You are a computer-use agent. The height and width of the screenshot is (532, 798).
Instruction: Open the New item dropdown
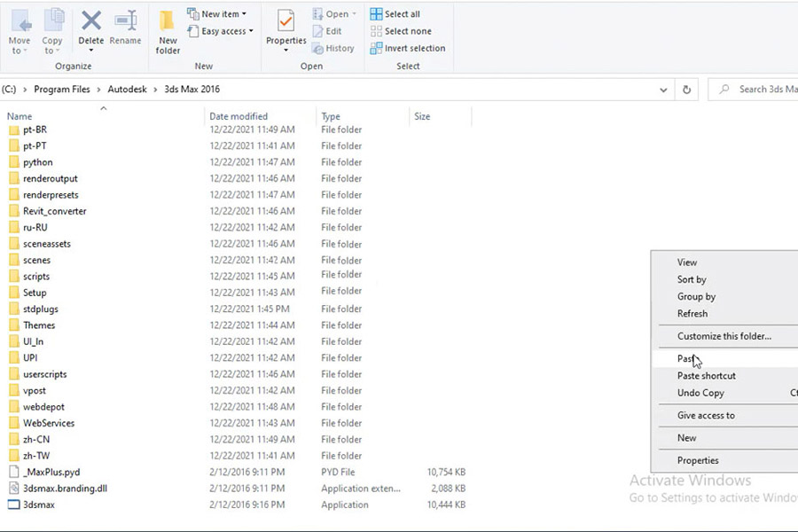pos(217,14)
